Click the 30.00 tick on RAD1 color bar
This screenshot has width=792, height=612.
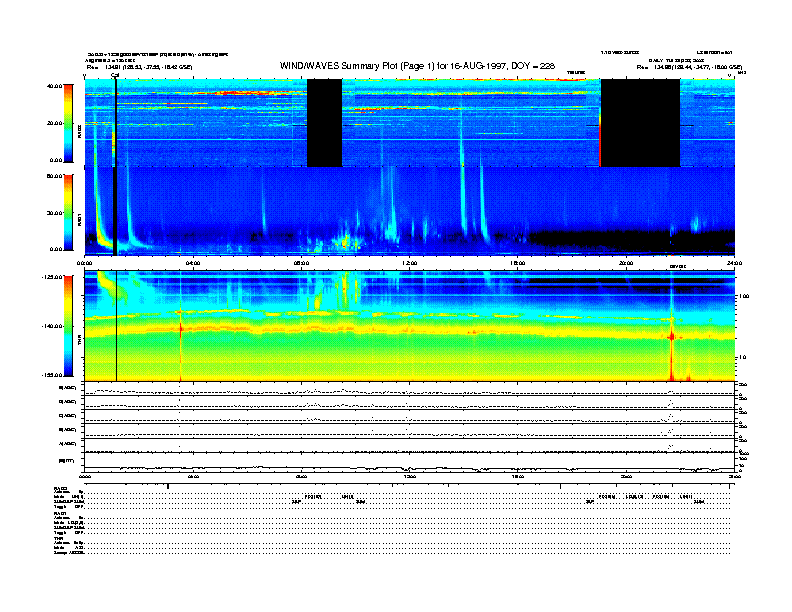coord(54,213)
